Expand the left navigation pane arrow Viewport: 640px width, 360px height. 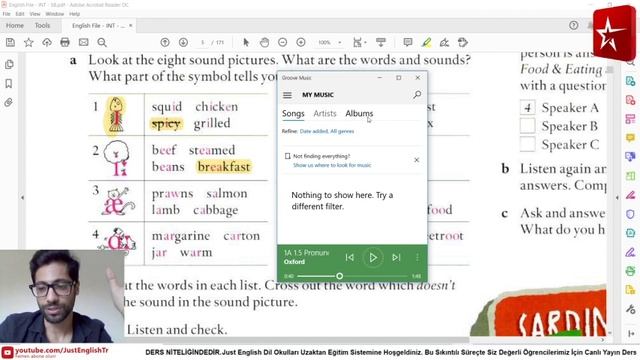[22, 198]
